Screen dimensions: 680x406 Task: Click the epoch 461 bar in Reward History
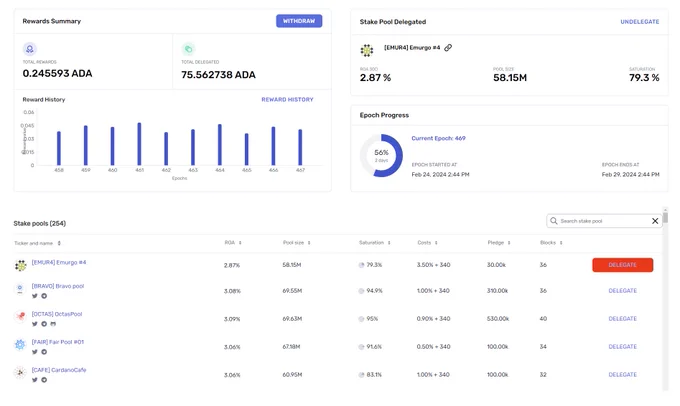point(139,144)
